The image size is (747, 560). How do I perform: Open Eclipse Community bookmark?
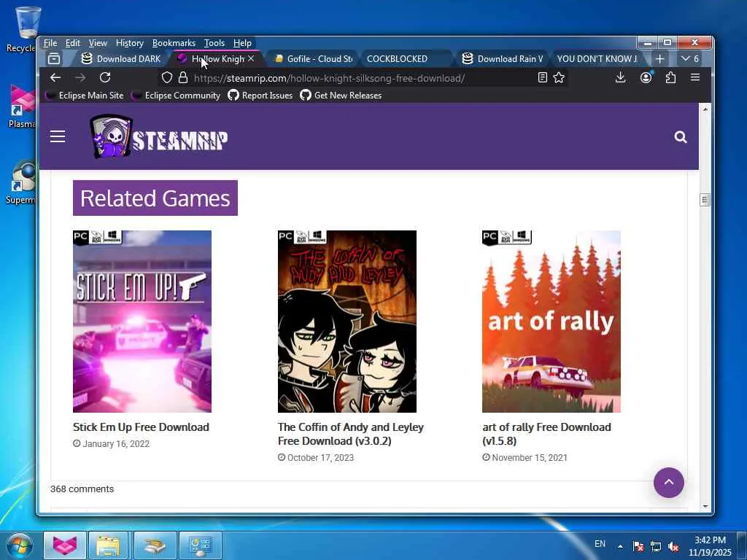[x=177, y=96]
